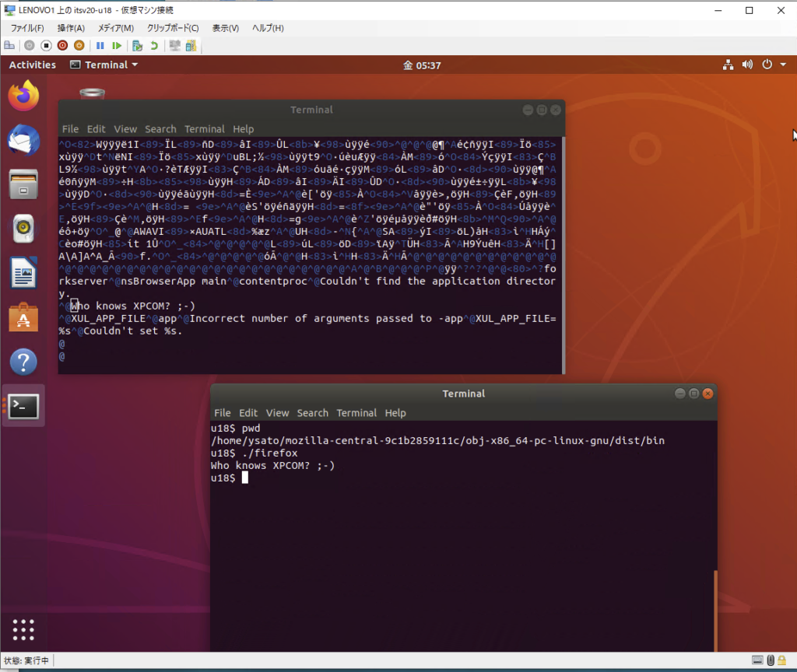Image resolution: width=797 pixels, height=672 pixels.
Task: Click the Activities button
Action: click(x=32, y=65)
